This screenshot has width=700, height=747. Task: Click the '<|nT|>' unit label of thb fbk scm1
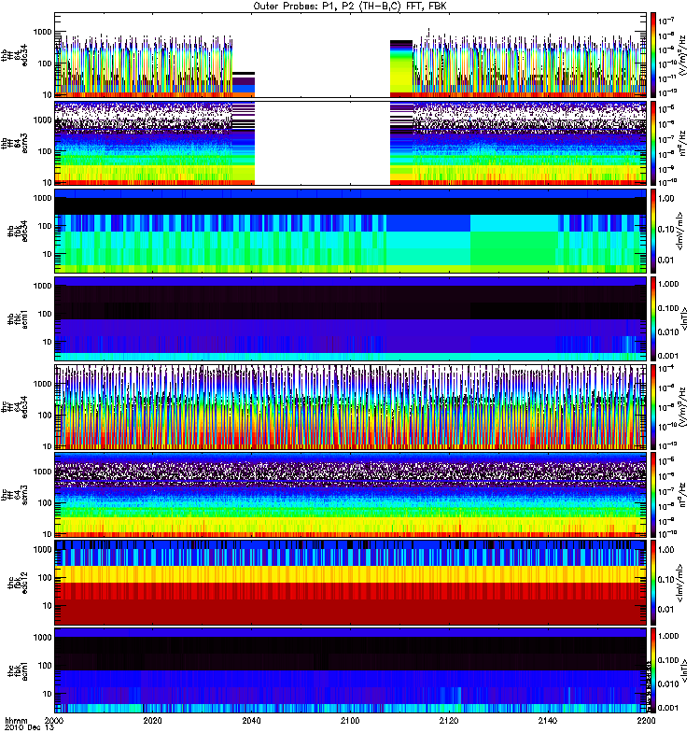685,318
